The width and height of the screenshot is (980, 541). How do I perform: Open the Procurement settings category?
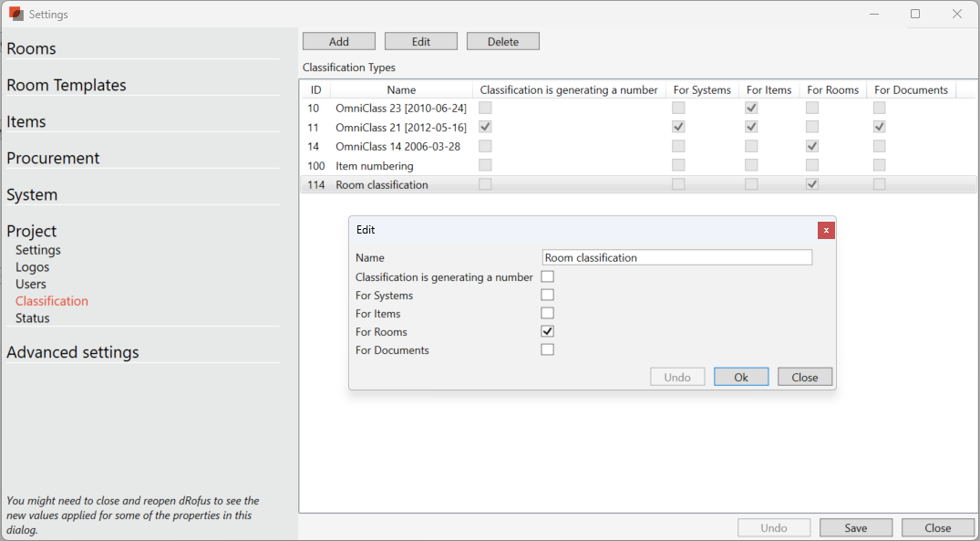click(53, 158)
